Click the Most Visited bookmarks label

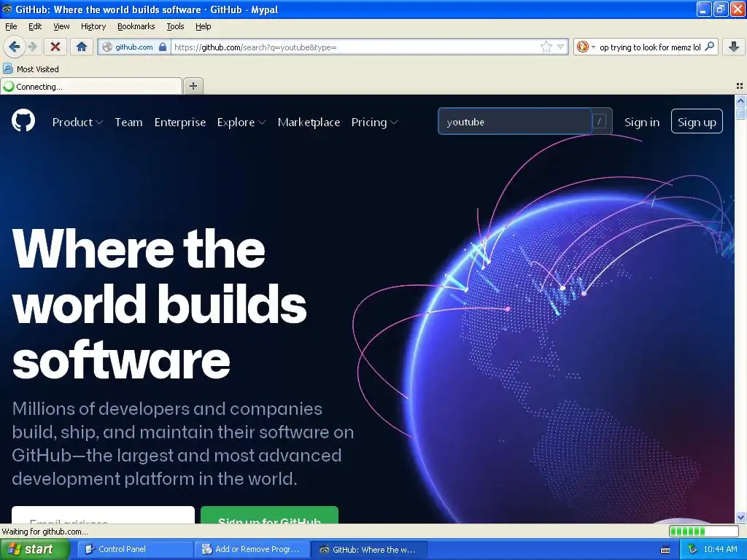38,69
